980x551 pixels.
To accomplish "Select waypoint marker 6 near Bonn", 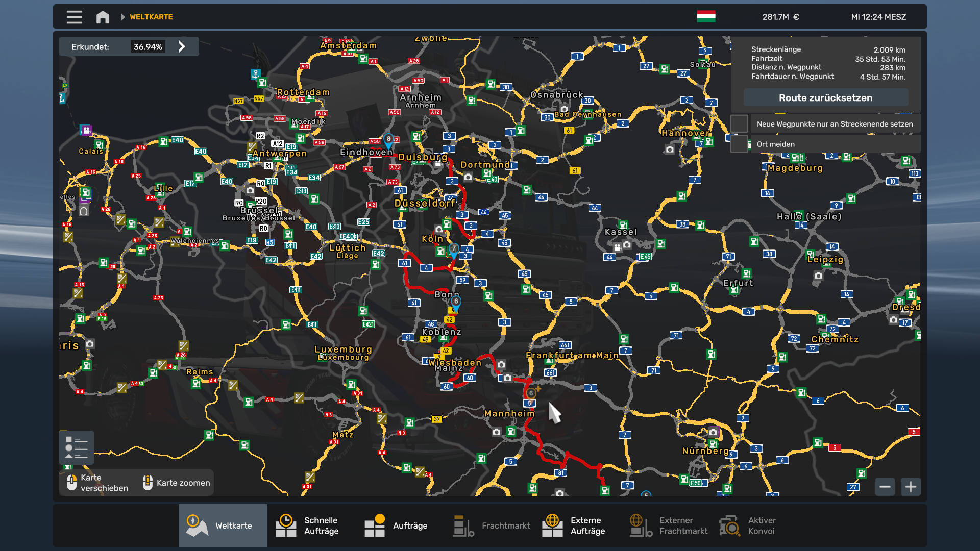I will (x=456, y=302).
